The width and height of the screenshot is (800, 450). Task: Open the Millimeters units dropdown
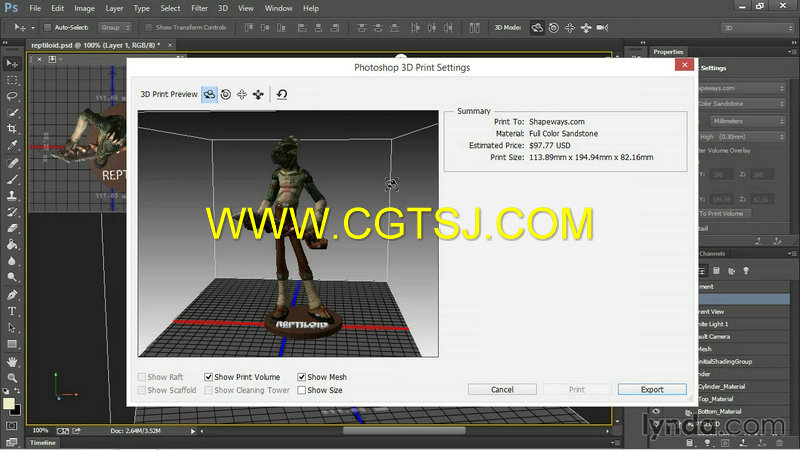point(748,121)
